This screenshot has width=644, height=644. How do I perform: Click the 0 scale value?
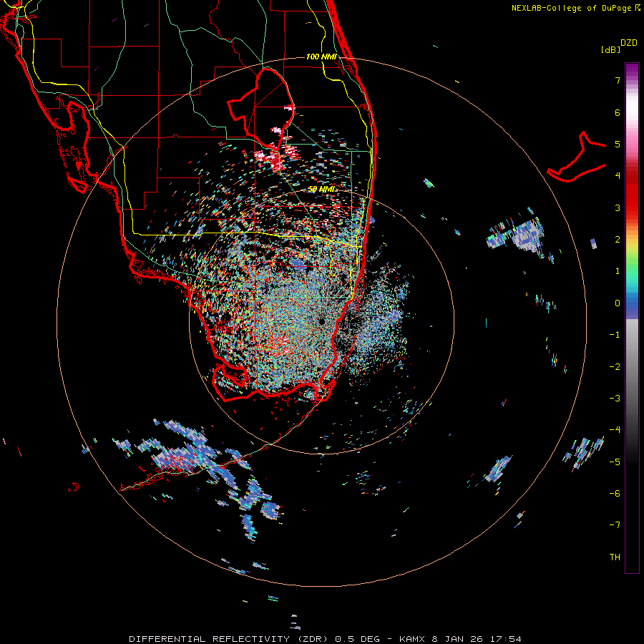point(618,303)
